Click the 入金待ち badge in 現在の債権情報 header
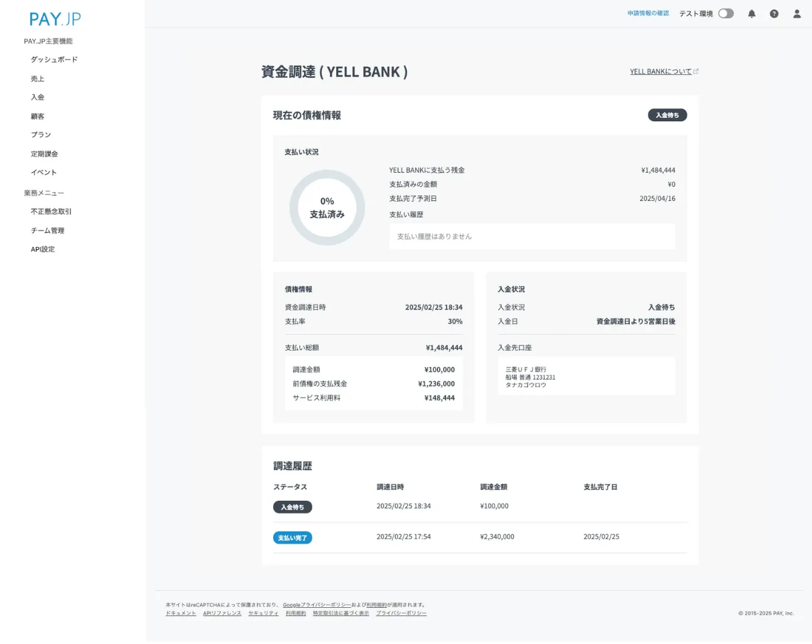 pos(667,115)
